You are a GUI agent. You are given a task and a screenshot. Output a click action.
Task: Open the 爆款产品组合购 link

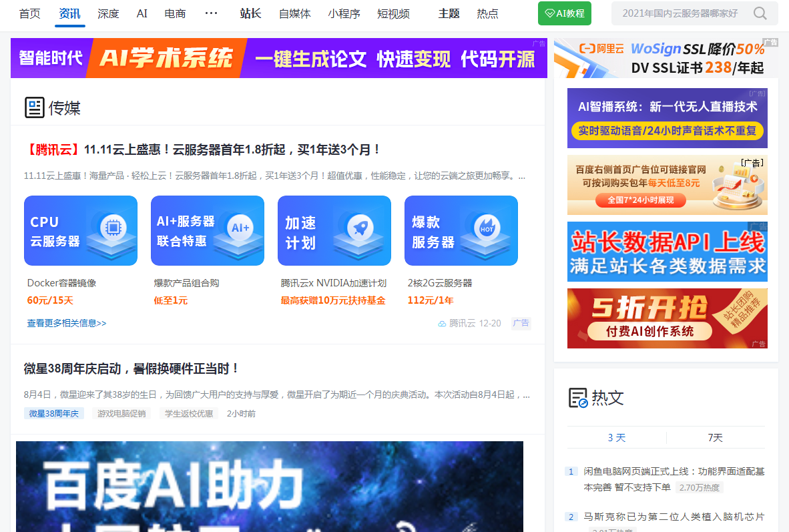tap(186, 283)
